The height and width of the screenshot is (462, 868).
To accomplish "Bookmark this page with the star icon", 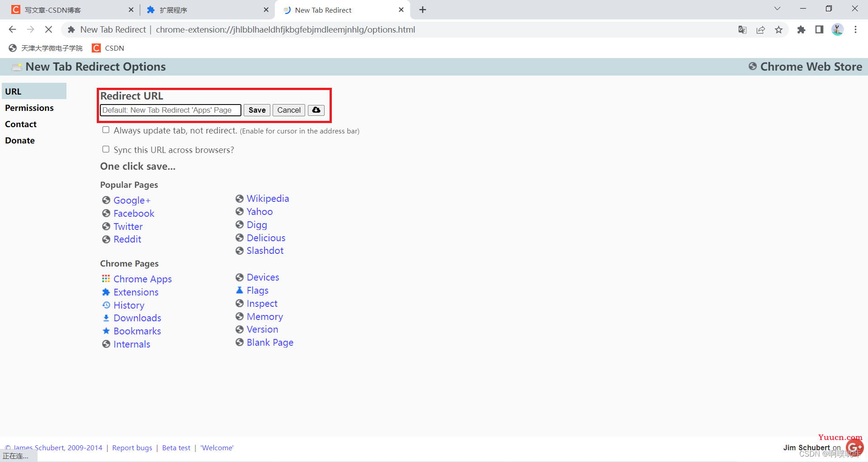I will coord(778,29).
